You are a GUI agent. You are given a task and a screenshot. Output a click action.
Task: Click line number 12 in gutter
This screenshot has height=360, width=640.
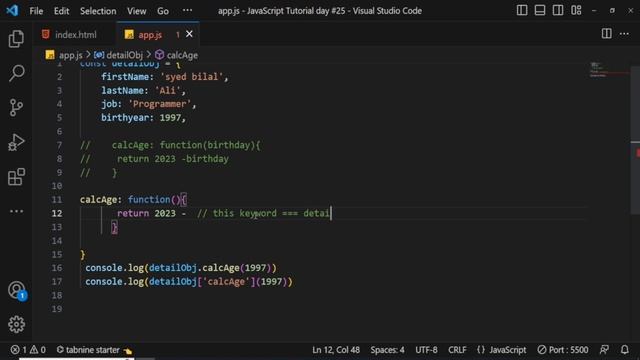pos(57,213)
